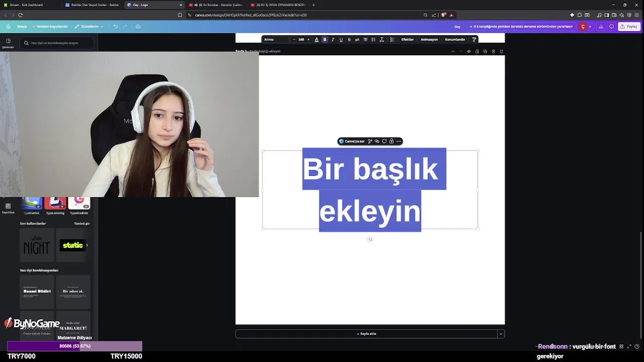Open comment from floating toolbar
Screen dimensions: 644x362
coord(384,141)
